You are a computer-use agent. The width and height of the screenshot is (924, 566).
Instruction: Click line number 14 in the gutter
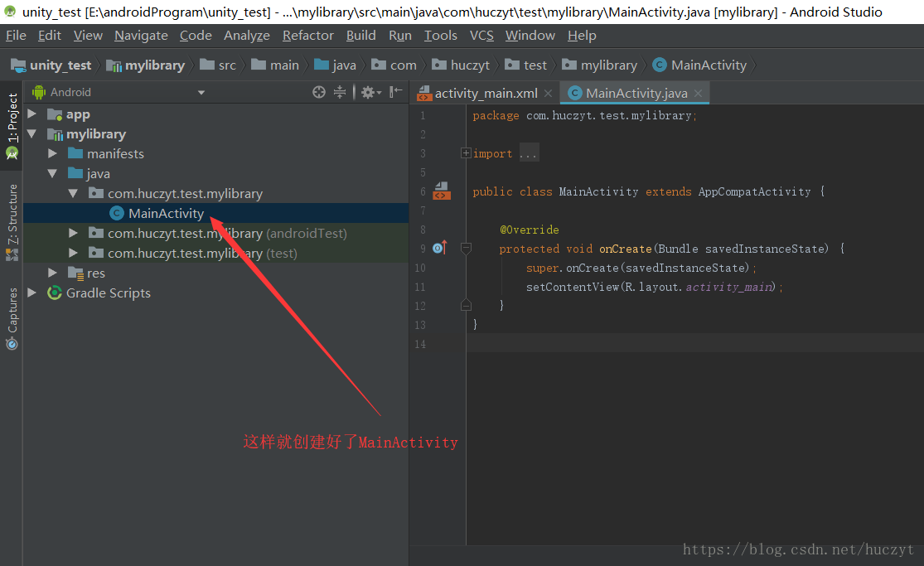coord(419,344)
